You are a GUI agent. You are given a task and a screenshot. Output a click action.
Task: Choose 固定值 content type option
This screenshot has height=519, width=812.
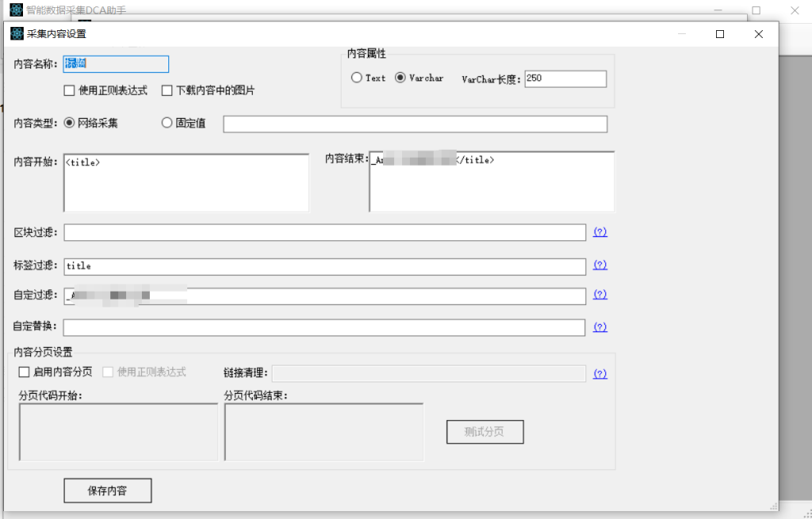167,123
